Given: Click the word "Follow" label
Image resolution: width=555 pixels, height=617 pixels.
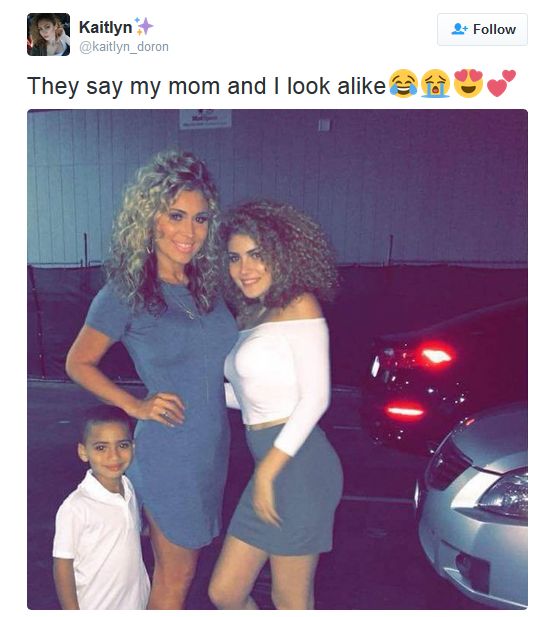Looking at the screenshot, I should coord(494,30).
